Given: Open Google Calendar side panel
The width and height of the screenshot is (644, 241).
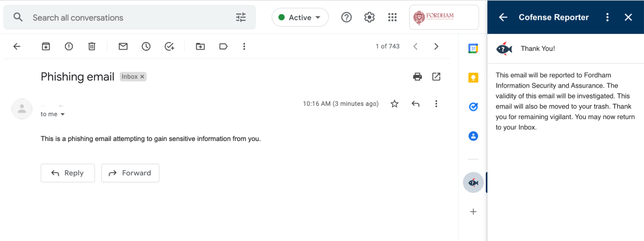Looking at the screenshot, I should click(473, 49).
